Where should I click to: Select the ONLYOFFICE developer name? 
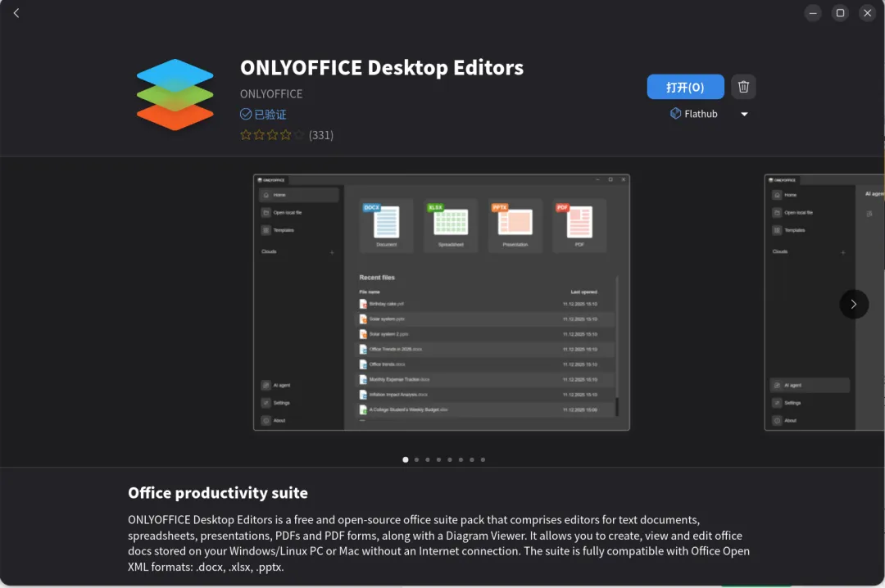pyautogui.click(x=271, y=93)
